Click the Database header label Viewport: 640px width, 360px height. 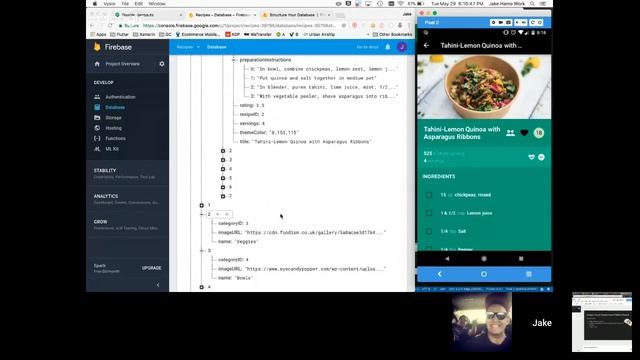tap(216, 47)
